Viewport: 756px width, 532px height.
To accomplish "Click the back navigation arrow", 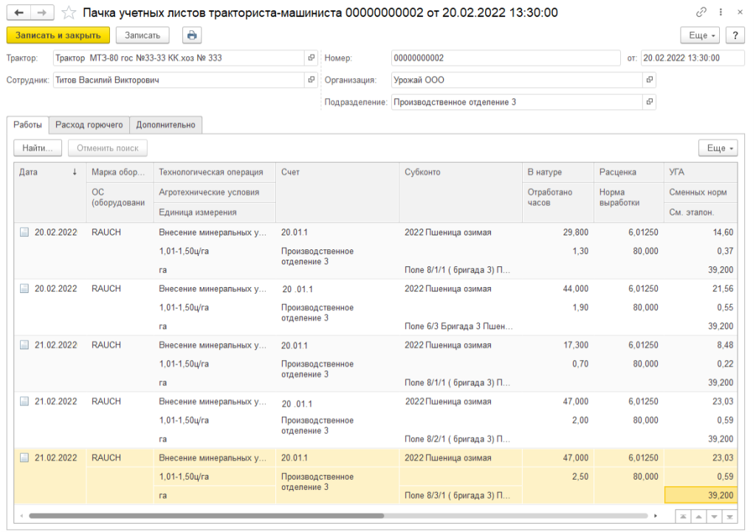I will point(19,13).
